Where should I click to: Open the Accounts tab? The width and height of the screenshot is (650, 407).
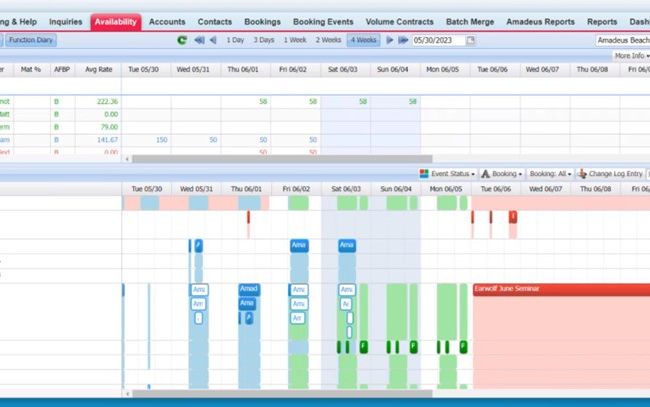[x=167, y=22]
